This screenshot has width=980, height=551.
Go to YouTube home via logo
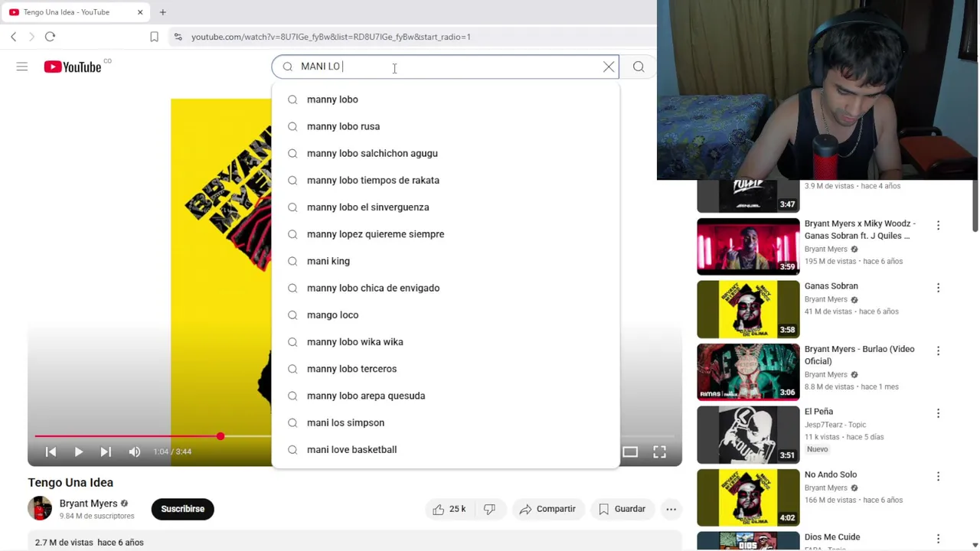click(72, 67)
